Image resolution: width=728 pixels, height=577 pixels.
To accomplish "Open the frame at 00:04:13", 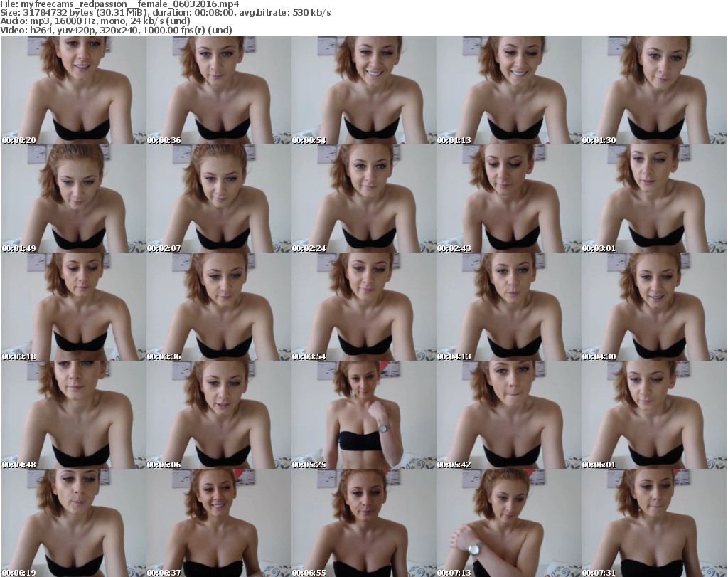I will click(x=509, y=307).
